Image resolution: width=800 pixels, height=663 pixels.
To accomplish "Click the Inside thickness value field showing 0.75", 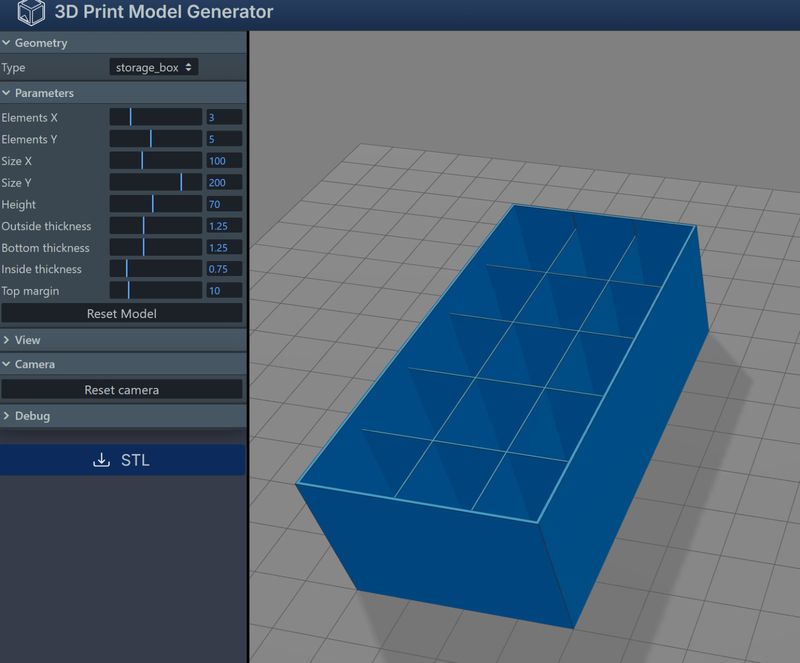I will [x=224, y=269].
